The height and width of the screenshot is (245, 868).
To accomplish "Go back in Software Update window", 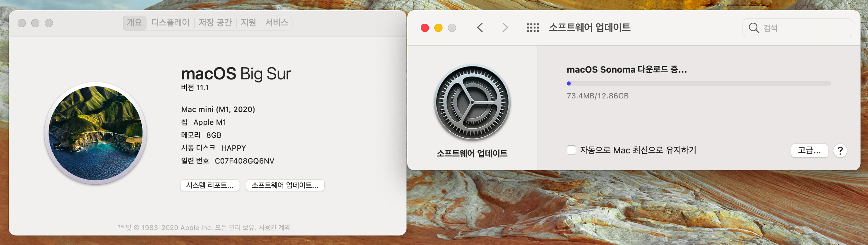I will (480, 27).
